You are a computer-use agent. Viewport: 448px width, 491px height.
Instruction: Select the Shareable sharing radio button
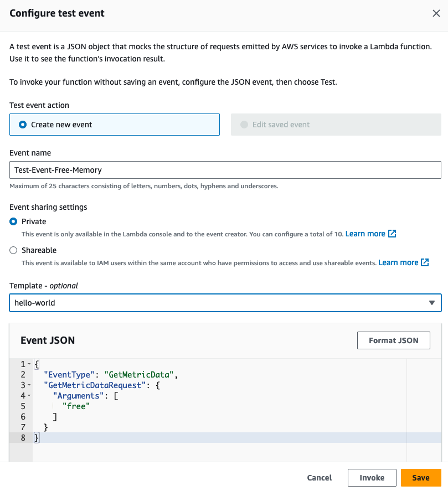13,250
